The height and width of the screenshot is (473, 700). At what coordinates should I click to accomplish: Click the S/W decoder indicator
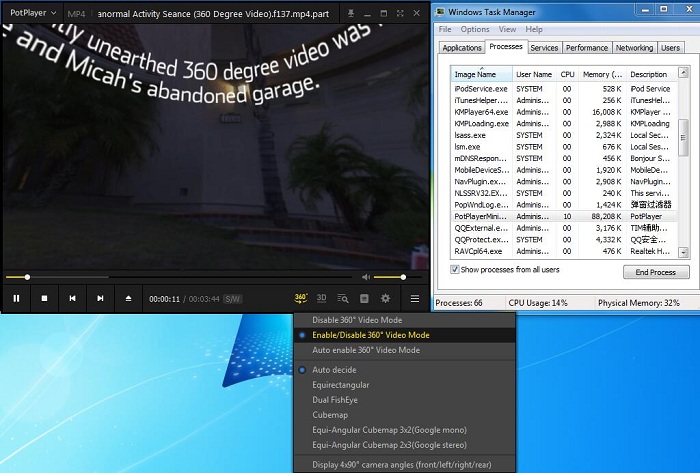click(233, 299)
